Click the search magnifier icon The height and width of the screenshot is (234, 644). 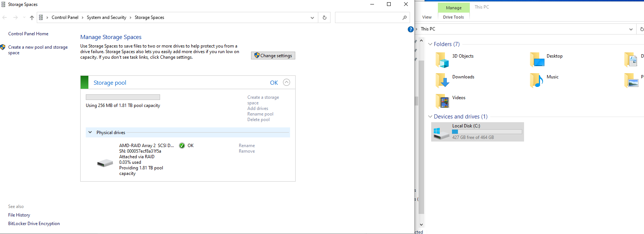404,17
